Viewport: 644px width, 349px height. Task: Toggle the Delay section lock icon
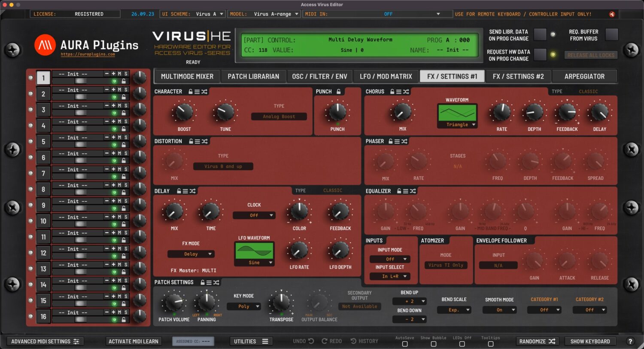(179, 191)
